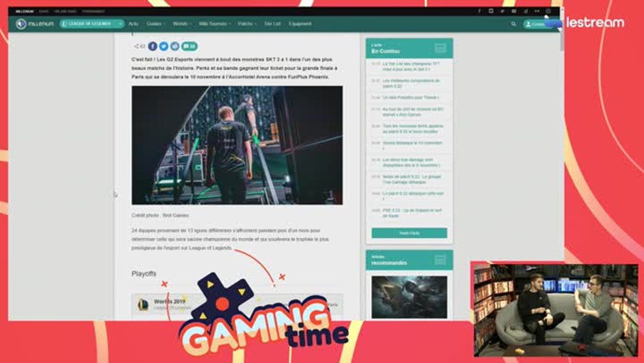Image resolution: width=644 pixels, height=363 pixels.
Task: Open the Equipment menu item
Action: click(300, 24)
